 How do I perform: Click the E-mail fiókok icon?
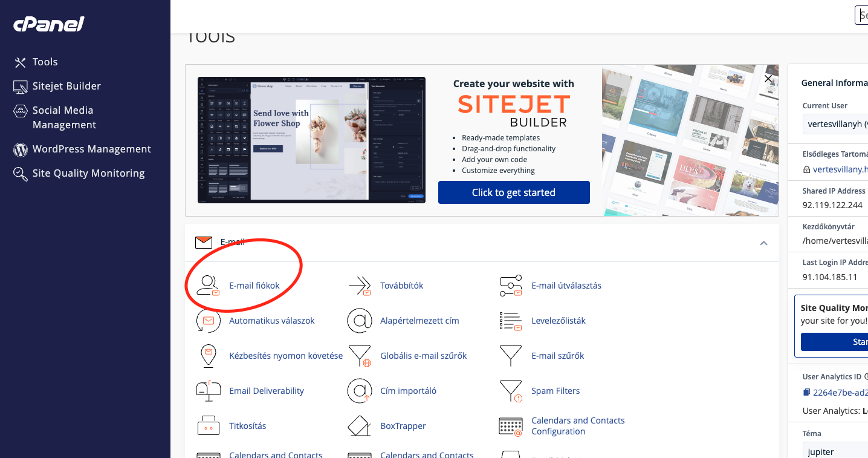click(208, 286)
